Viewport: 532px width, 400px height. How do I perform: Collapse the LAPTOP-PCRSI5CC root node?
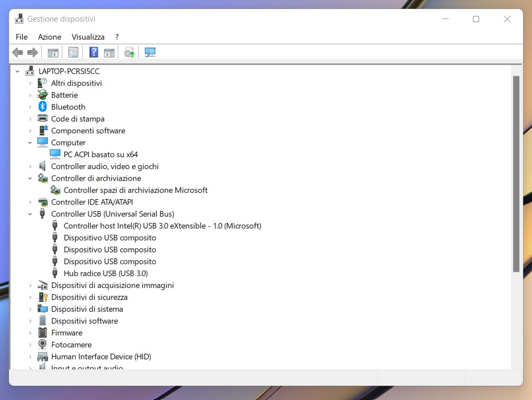point(17,71)
